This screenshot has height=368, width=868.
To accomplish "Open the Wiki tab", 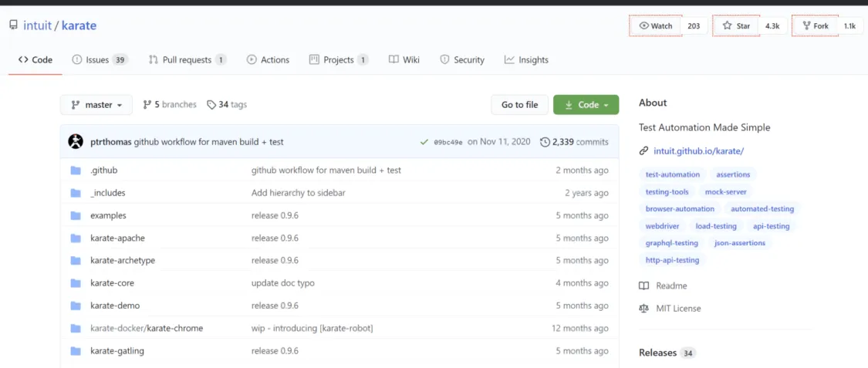I will click(x=404, y=59).
